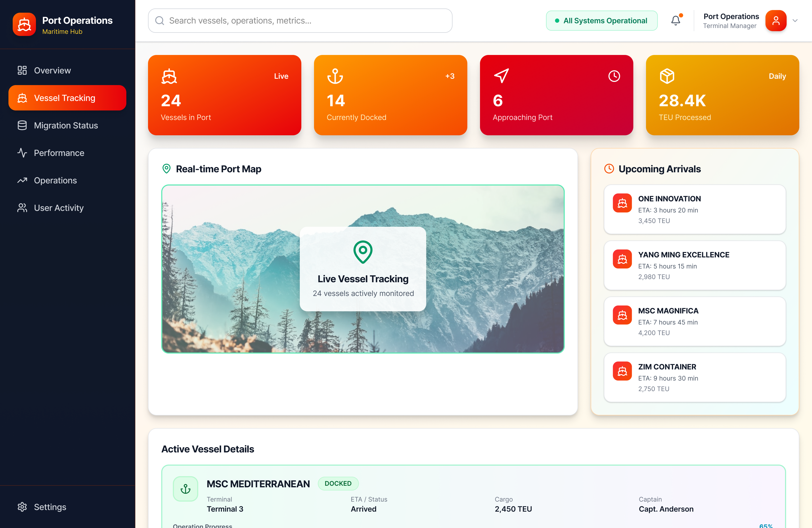This screenshot has height=528, width=812.
Task: Click the notification bell icon
Action: [x=676, y=20]
